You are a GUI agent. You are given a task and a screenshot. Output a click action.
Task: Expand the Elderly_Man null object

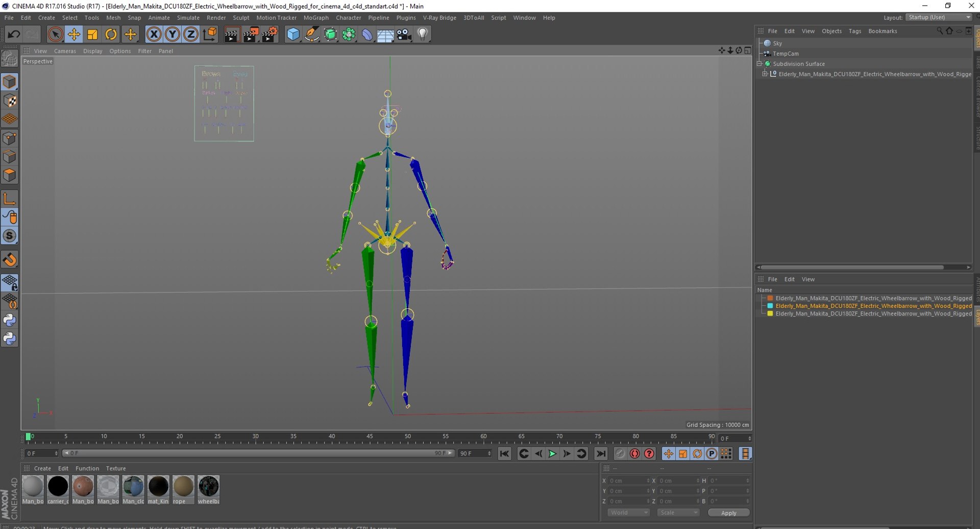click(x=765, y=74)
